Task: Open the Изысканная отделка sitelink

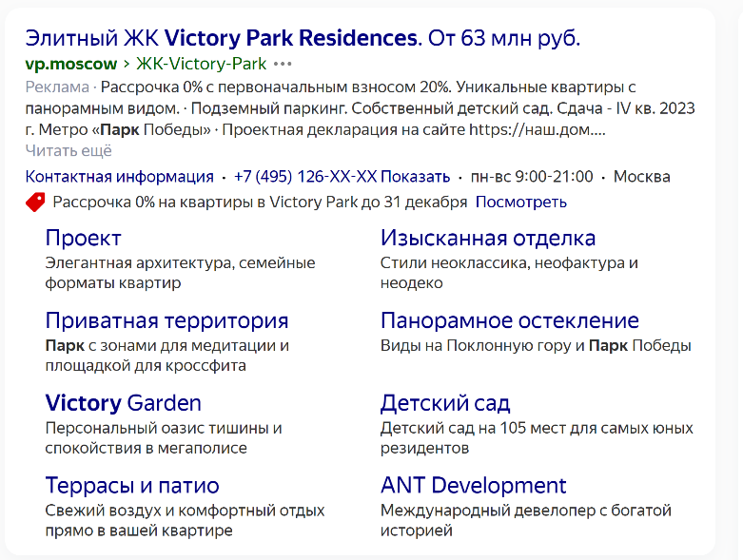Action: point(488,238)
